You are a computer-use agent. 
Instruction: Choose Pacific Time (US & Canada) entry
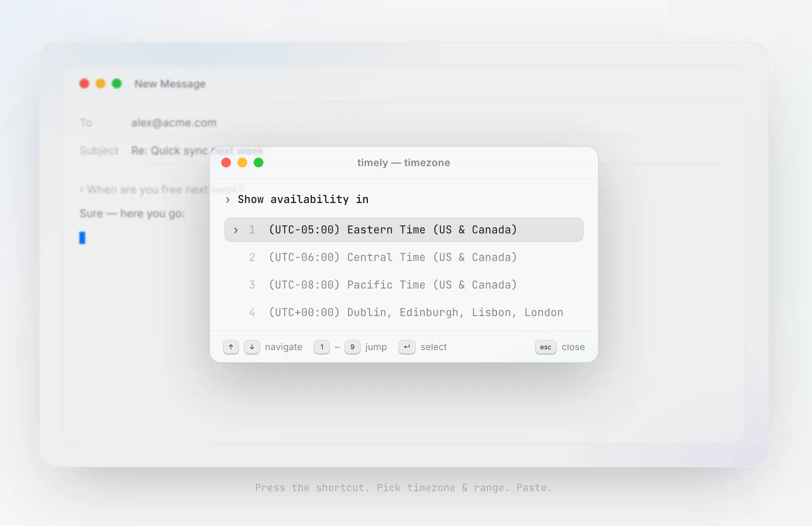coord(404,285)
